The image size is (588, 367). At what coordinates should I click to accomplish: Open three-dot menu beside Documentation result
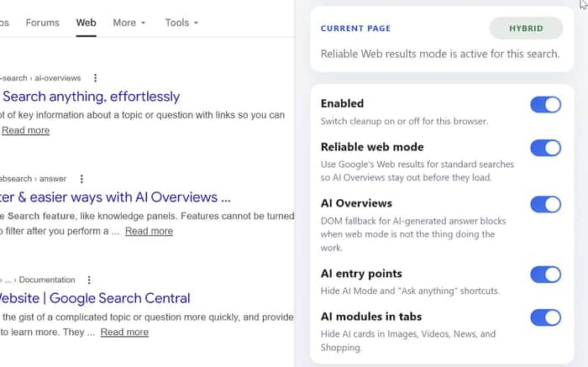coord(89,280)
